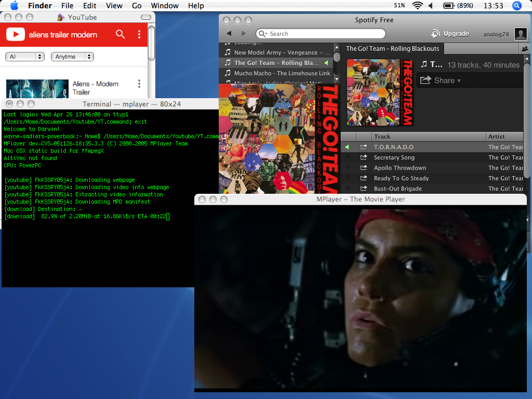Open the View menu
The width and height of the screenshot is (532, 399).
pos(114,5)
